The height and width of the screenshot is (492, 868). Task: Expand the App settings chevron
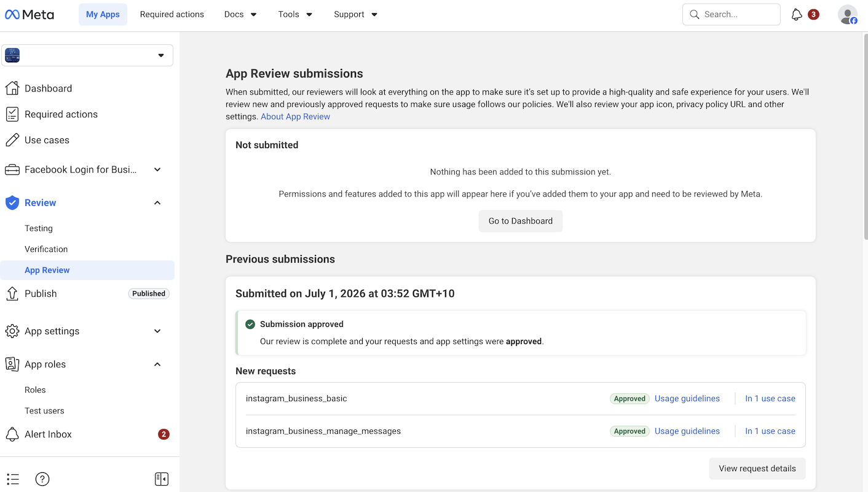[157, 331]
